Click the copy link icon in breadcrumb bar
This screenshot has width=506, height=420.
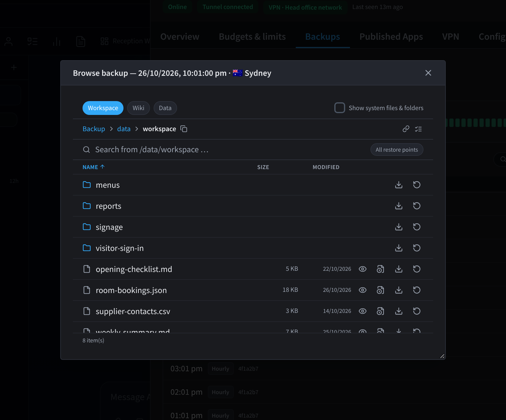click(x=406, y=129)
